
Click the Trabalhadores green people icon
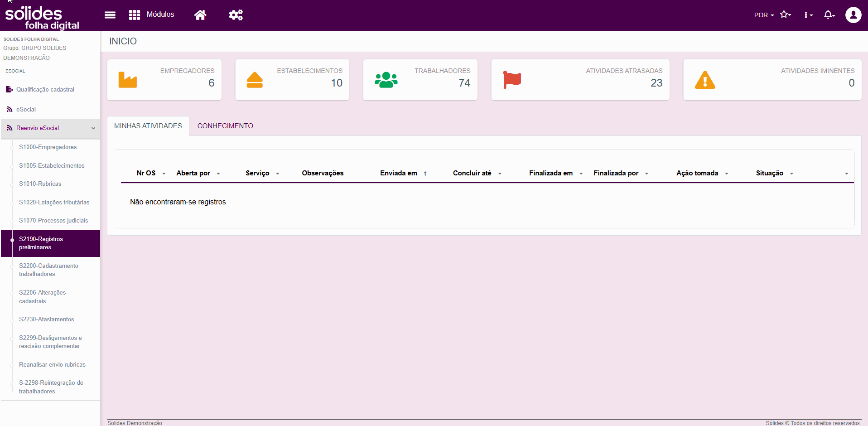coord(386,80)
